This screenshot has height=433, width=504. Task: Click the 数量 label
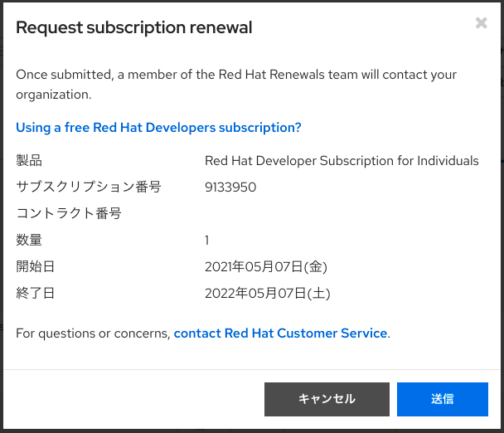[29, 241]
